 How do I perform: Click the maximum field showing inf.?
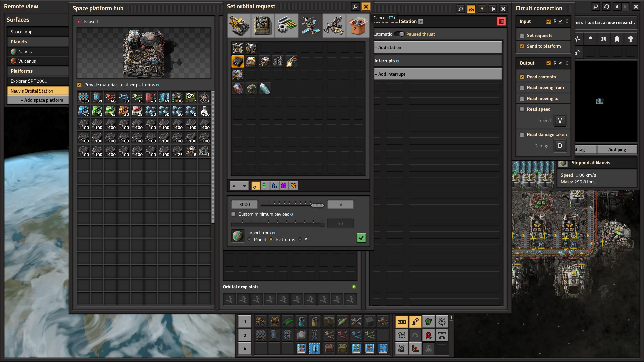click(340, 204)
